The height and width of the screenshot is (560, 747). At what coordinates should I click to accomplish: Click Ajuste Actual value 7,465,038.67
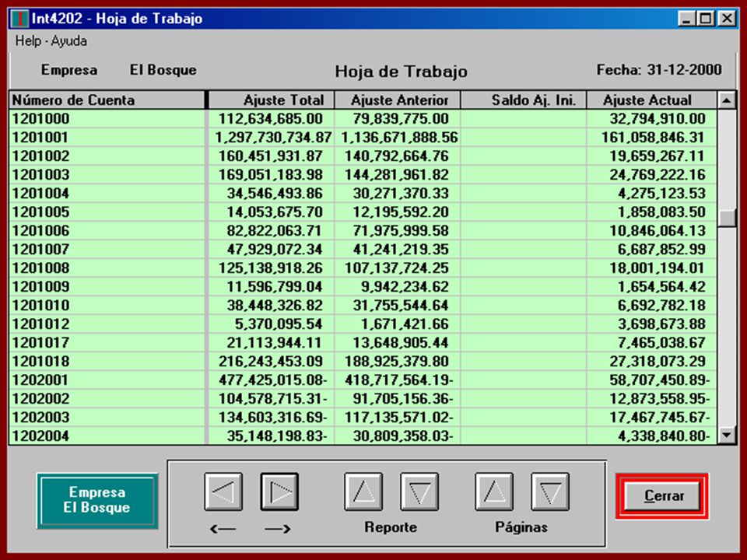pyautogui.click(x=661, y=342)
